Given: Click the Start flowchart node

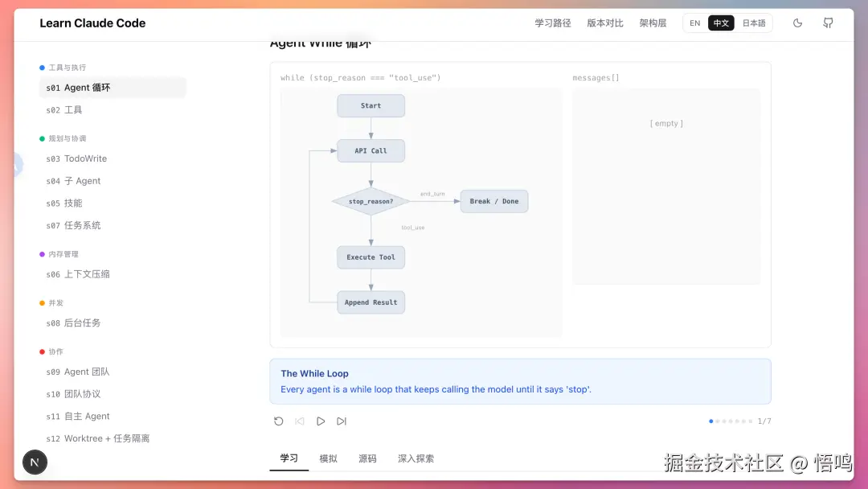Looking at the screenshot, I should 371,106.
